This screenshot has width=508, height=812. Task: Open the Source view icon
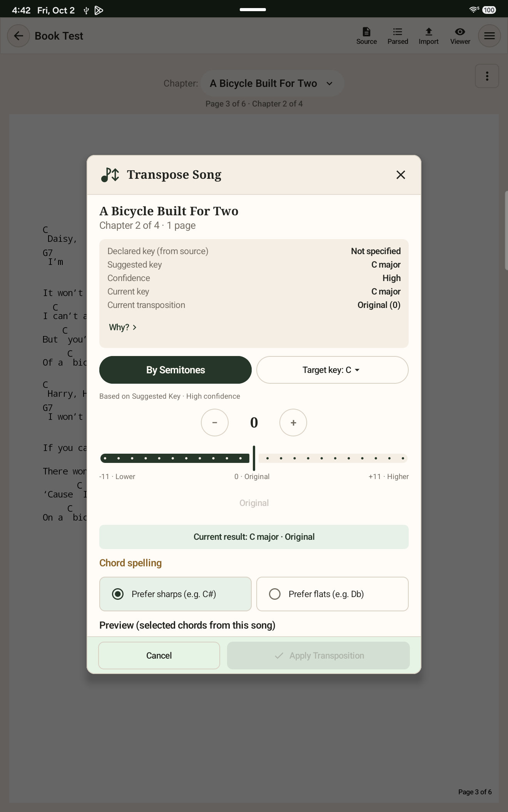coord(366,36)
